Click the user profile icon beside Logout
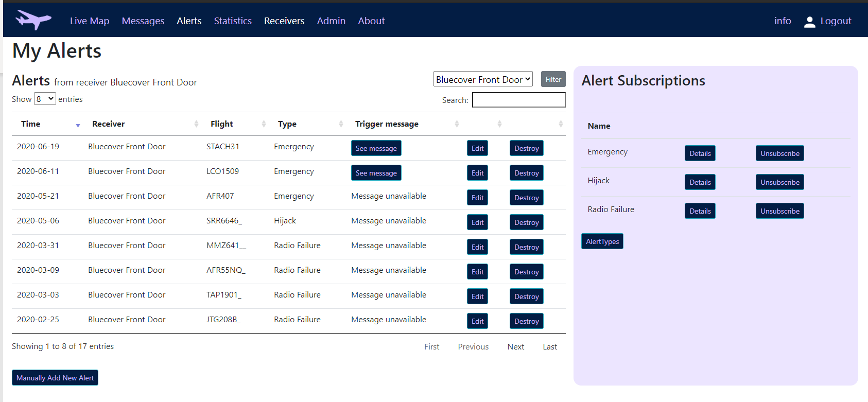 coord(809,22)
